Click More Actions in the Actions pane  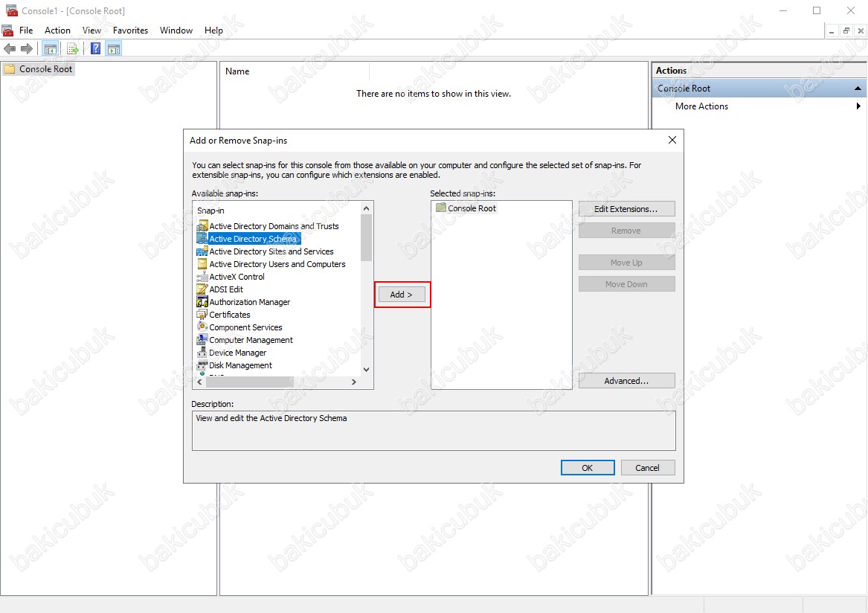coord(701,106)
